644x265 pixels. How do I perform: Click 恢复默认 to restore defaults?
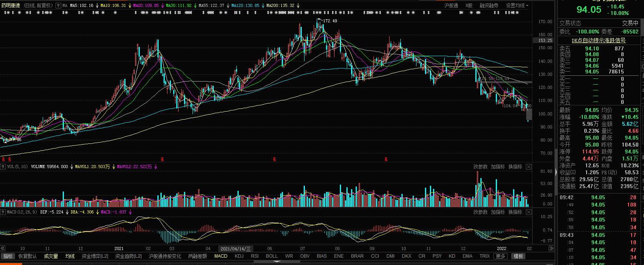28,256
